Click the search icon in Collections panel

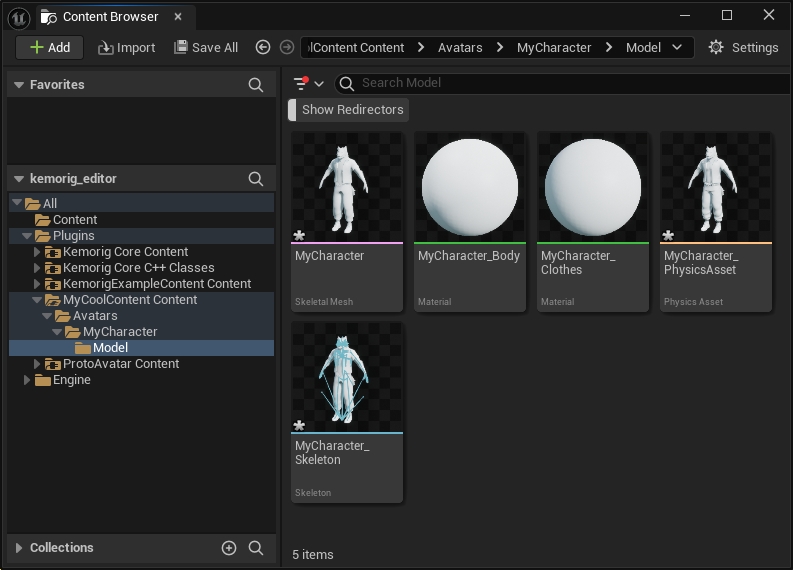click(256, 548)
